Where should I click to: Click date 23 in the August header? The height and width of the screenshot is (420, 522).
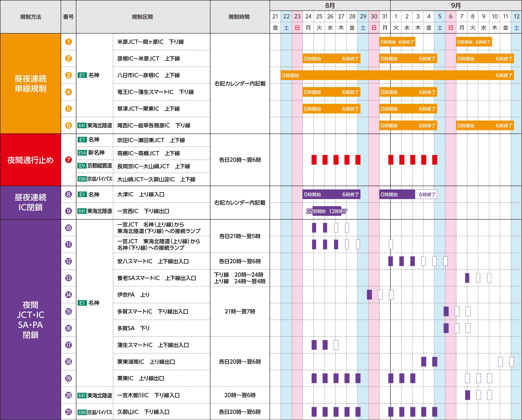click(x=297, y=16)
